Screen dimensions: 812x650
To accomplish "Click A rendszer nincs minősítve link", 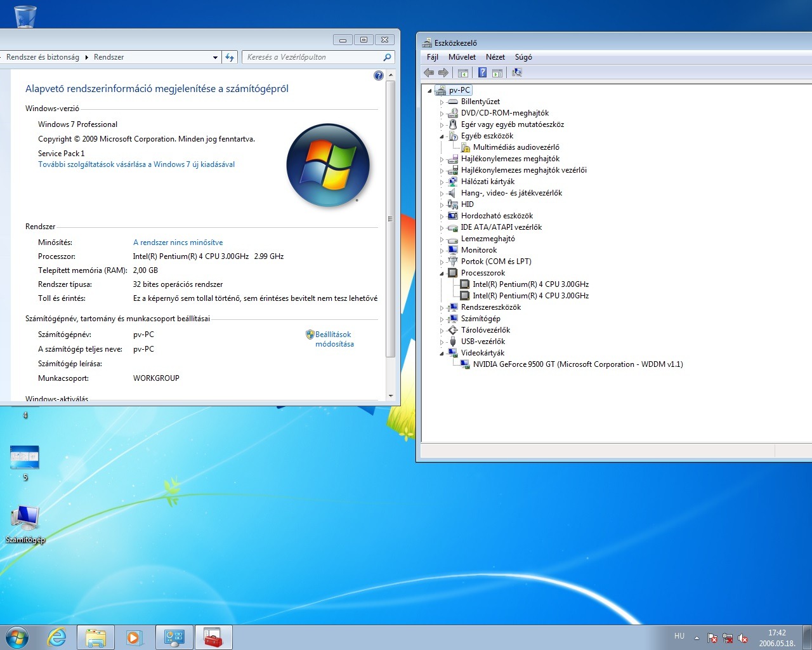I will coord(178,242).
